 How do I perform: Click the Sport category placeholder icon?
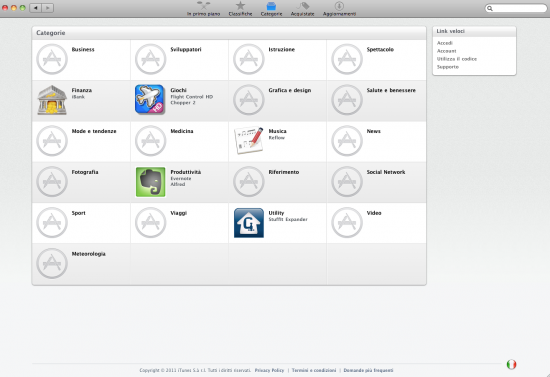(x=52, y=223)
